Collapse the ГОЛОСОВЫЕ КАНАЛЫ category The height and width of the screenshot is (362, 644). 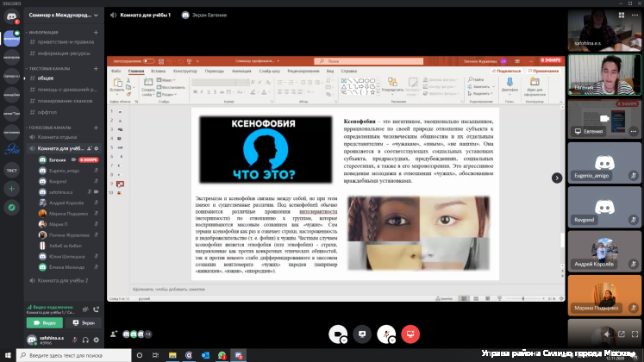click(x=50, y=128)
